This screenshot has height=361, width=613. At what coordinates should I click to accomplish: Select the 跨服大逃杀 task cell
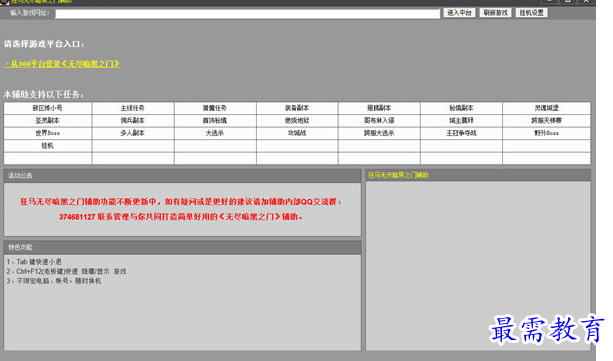[379, 133]
